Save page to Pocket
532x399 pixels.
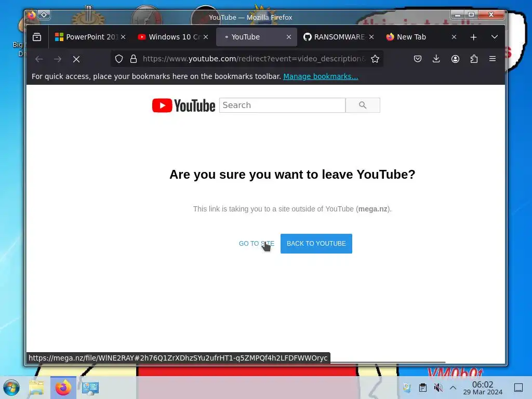click(x=418, y=59)
